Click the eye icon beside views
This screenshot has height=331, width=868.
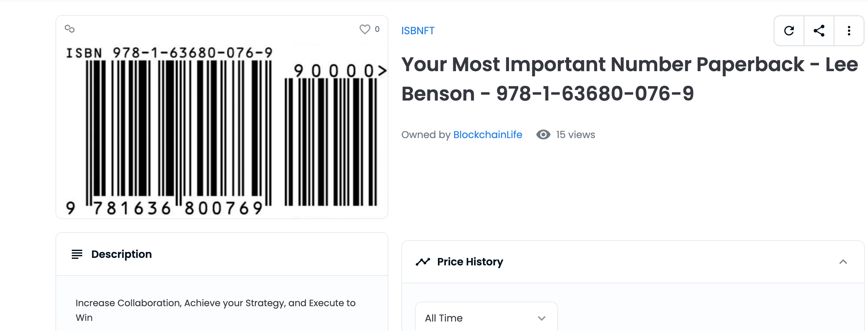[x=543, y=135]
